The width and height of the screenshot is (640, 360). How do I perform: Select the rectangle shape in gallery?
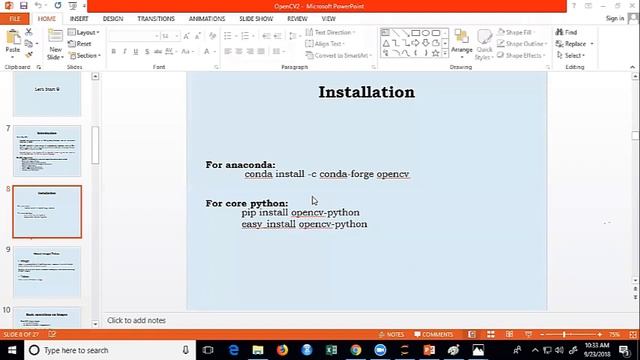point(416,33)
